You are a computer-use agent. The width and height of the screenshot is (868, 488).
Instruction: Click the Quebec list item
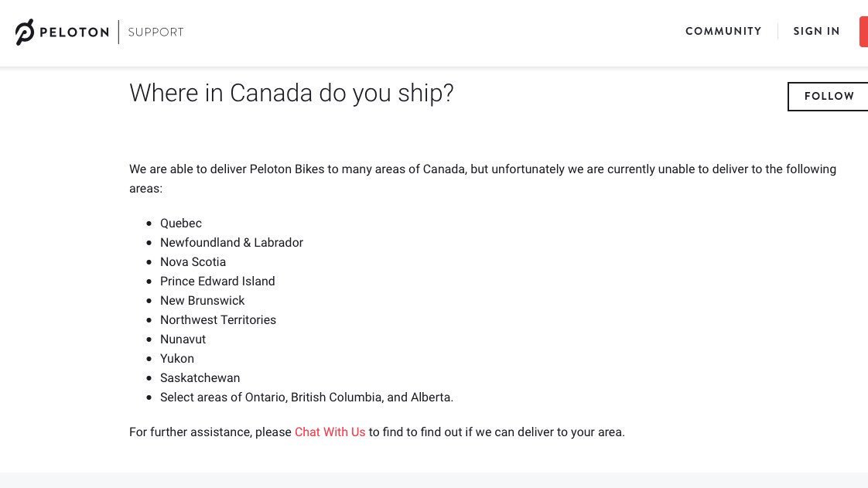[x=181, y=224]
